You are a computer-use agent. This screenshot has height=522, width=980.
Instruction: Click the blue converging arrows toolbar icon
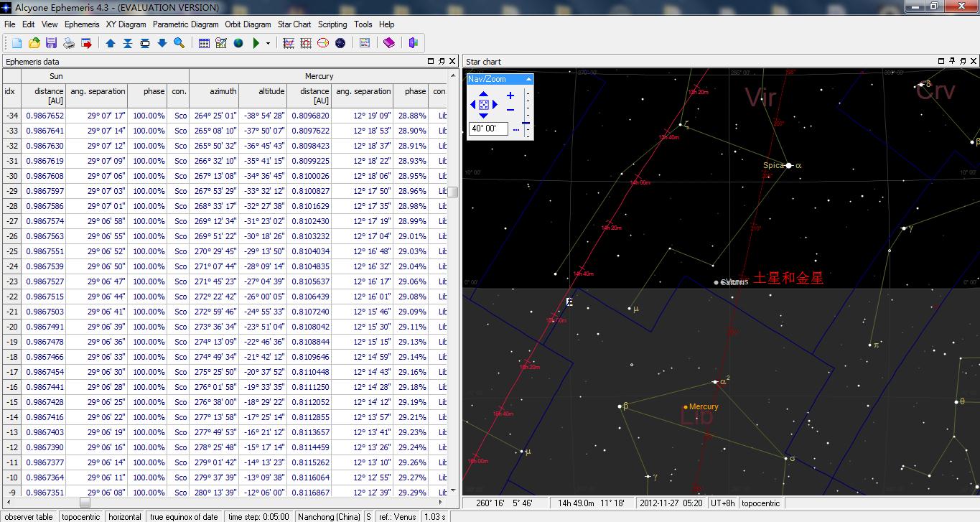[x=128, y=43]
